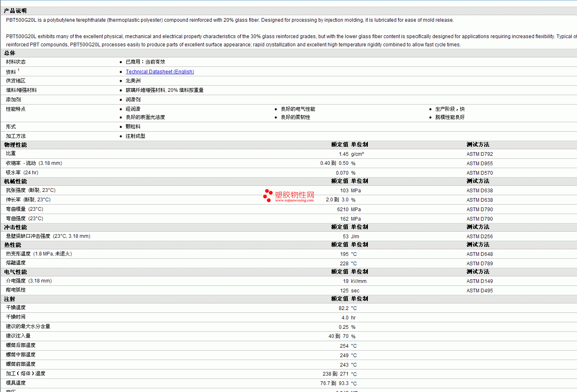Click the 物理性能 section header
The height and width of the screenshot is (392, 577).
click(15, 145)
